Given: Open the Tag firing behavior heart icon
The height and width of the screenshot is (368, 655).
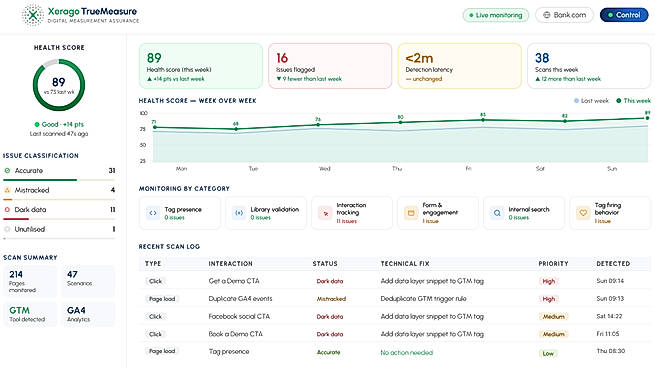Looking at the screenshot, I should pos(583,213).
